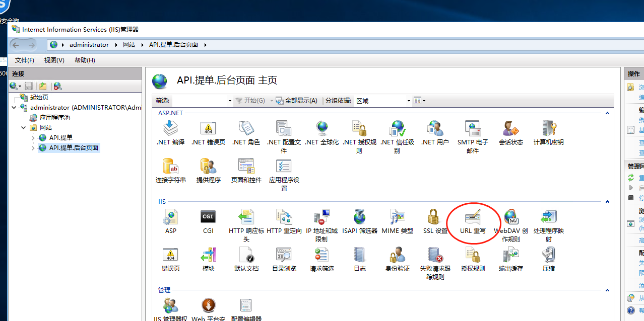Open the .NET 编译 feature
The image size is (644, 321).
(170, 133)
